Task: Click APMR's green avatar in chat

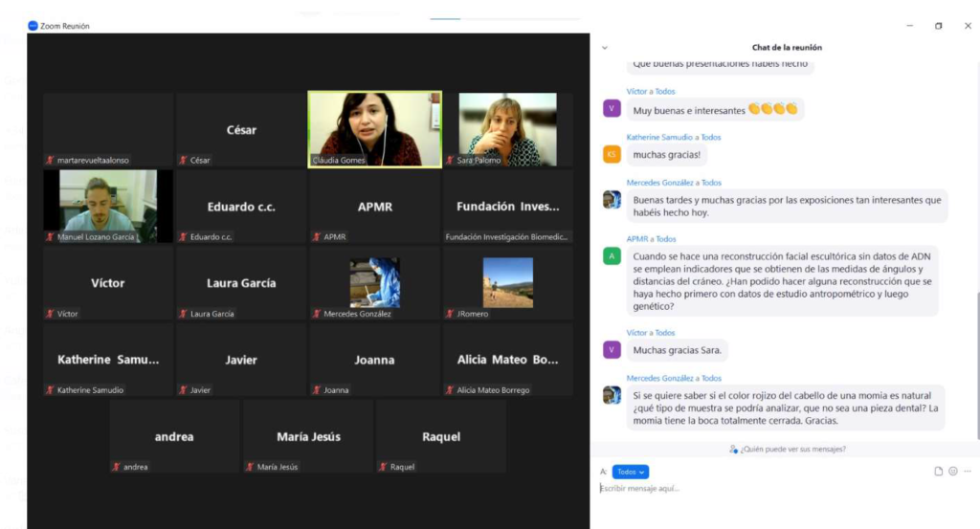Action: tap(612, 255)
